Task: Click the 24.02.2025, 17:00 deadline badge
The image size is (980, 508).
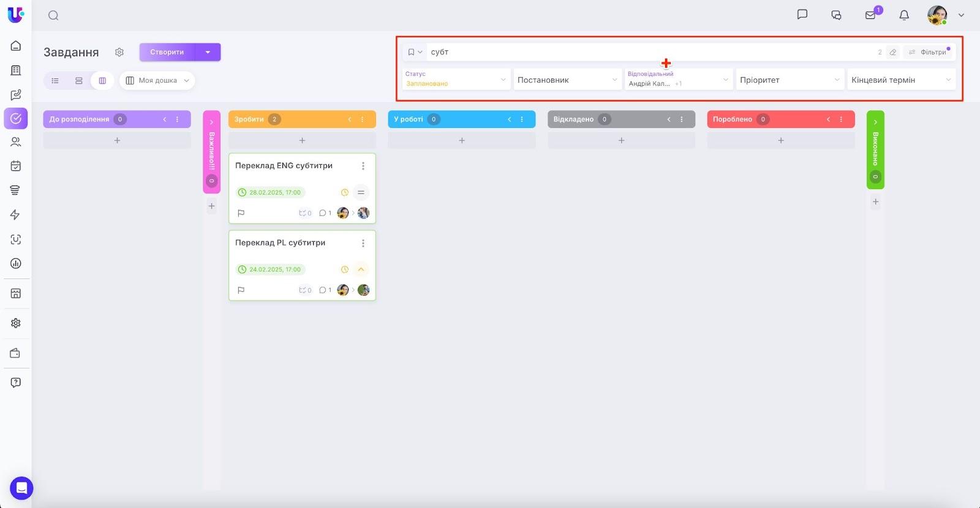Action: coord(270,269)
